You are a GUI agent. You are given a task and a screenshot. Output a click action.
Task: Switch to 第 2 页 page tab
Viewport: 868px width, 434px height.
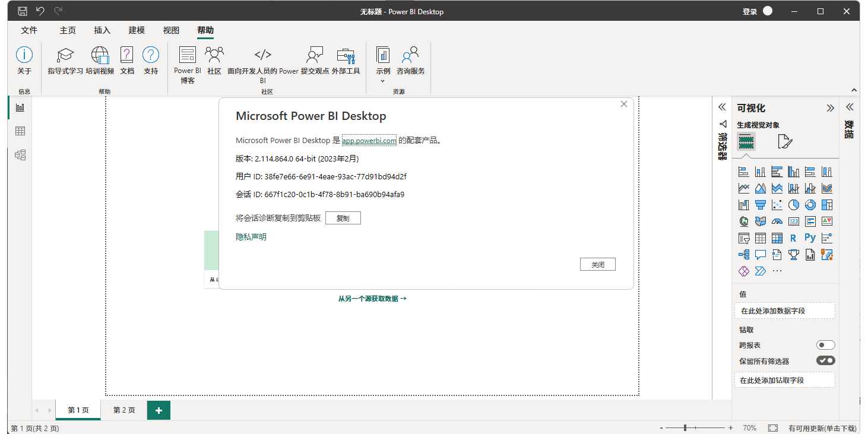tap(124, 410)
